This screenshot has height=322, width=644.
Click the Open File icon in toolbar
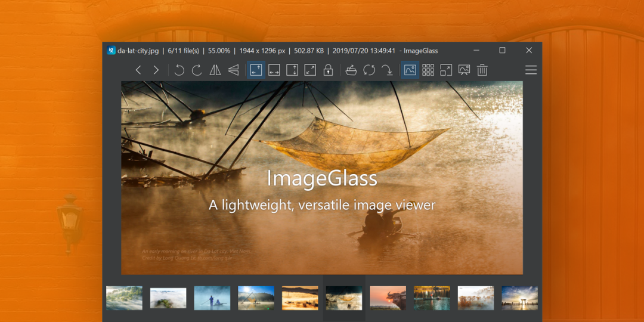(351, 70)
